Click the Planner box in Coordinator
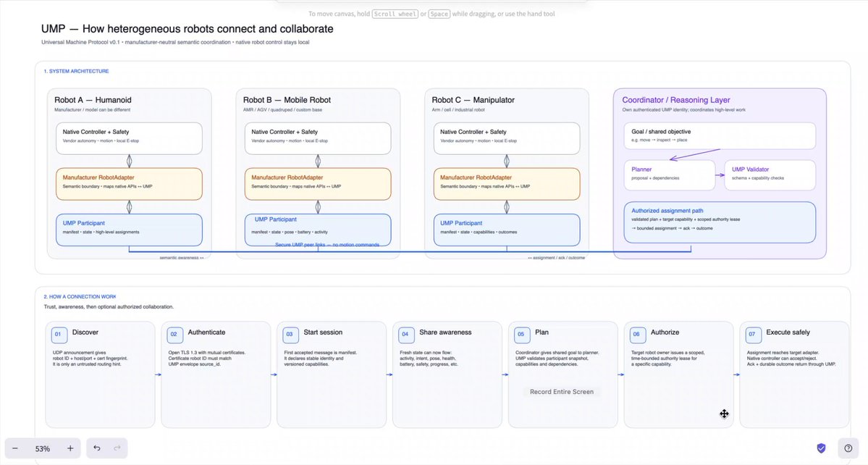868x465 pixels. pyautogui.click(x=670, y=175)
